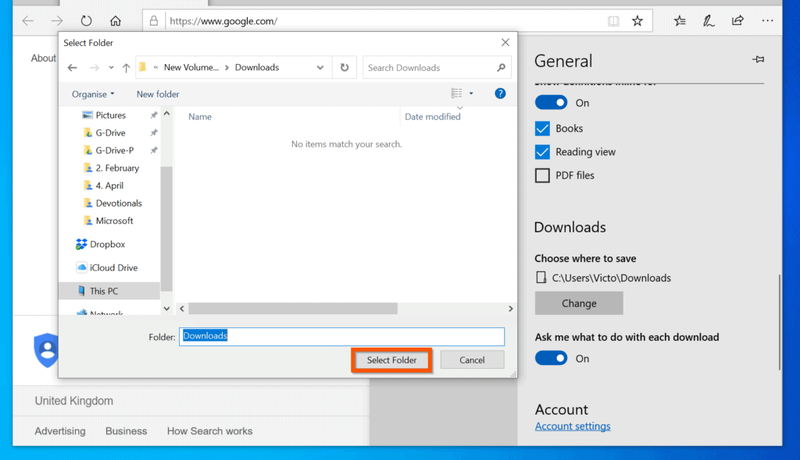Sort by the Date modified column header
This screenshot has height=460, width=800.
[x=433, y=117]
